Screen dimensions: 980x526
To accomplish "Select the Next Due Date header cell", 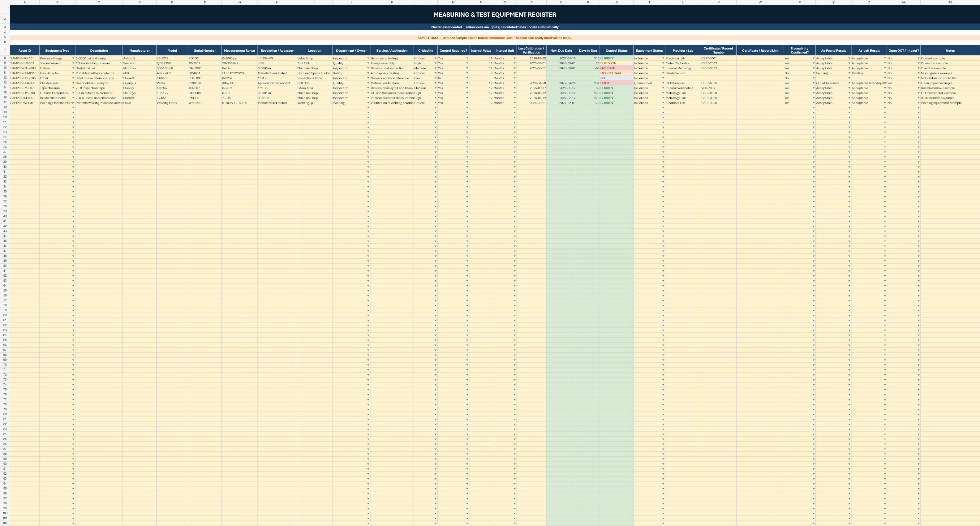I will pos(561,51).
